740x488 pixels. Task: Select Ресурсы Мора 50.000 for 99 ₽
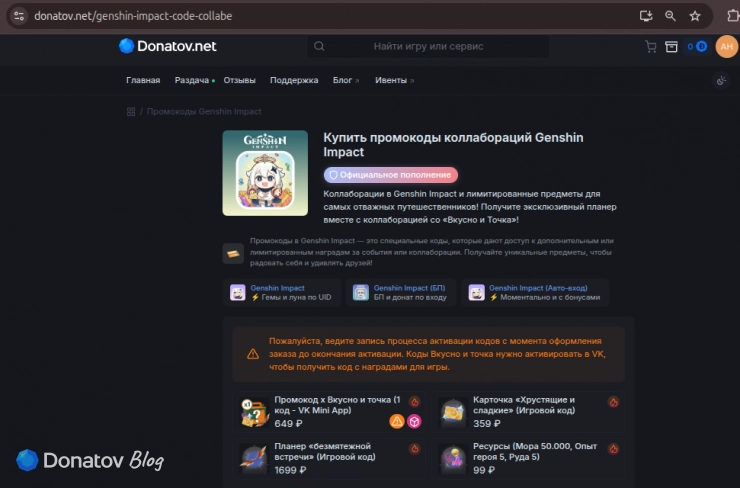[x=528, y=459]
